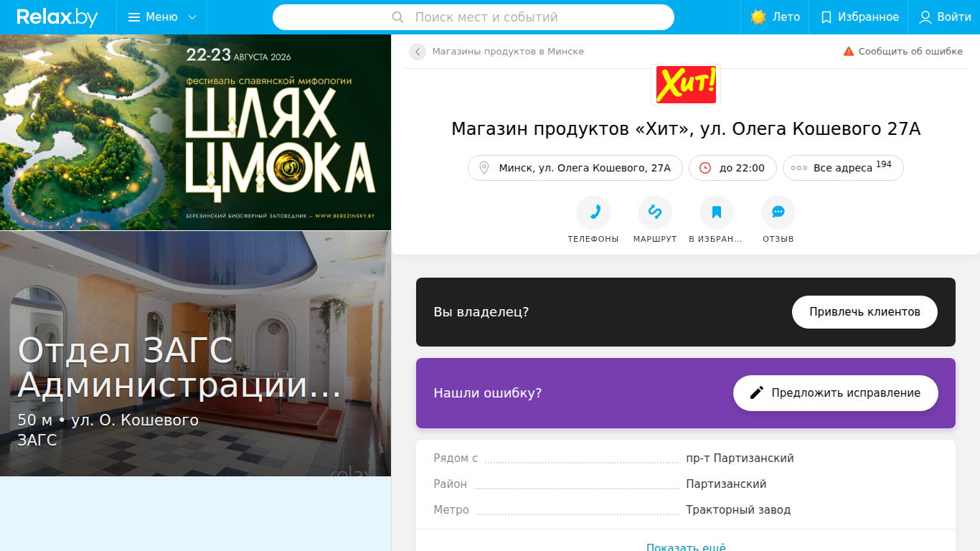The width and height of the screenshot is (980, 551).
Task: Click the Вы владелец? text
Action: click(x=481, y=312)
